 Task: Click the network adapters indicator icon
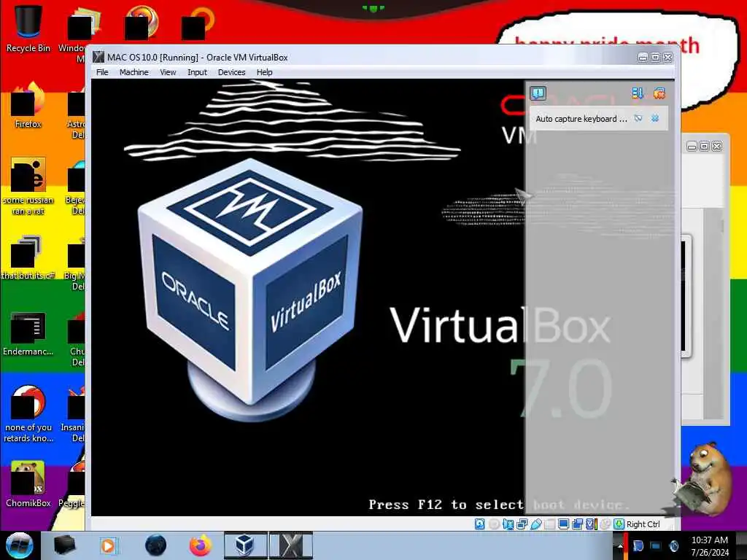click(x=522, y=524)
